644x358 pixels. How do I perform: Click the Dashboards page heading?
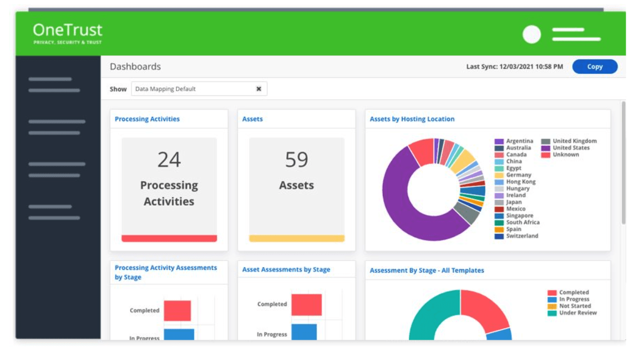pos(135,67)
